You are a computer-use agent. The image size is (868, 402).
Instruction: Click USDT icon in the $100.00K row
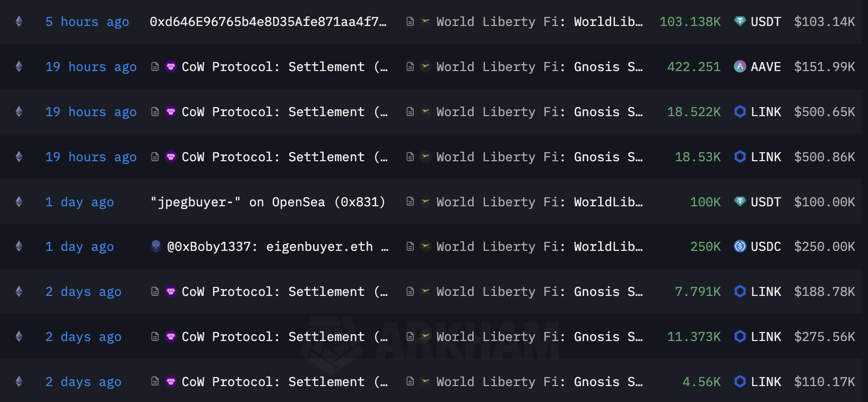(740, 202)
